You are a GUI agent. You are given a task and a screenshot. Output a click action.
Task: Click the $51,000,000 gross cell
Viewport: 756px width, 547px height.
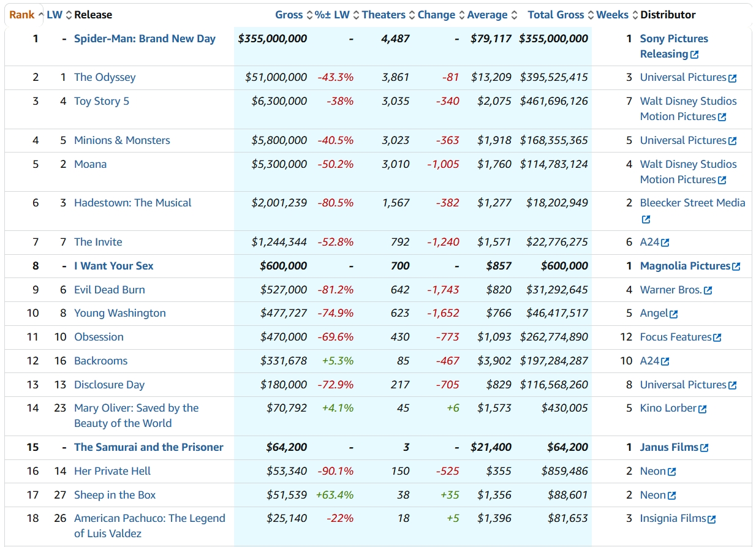(276, 77)
